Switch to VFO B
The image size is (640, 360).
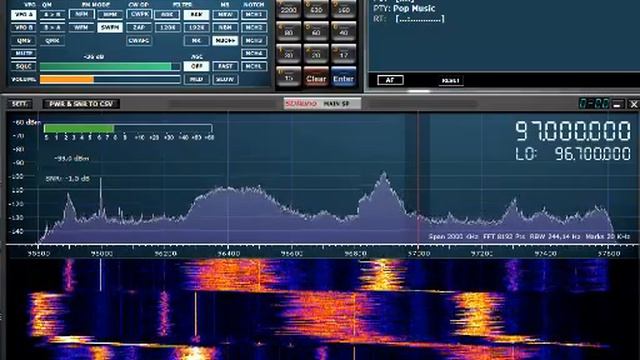click(x=24, y=28)
